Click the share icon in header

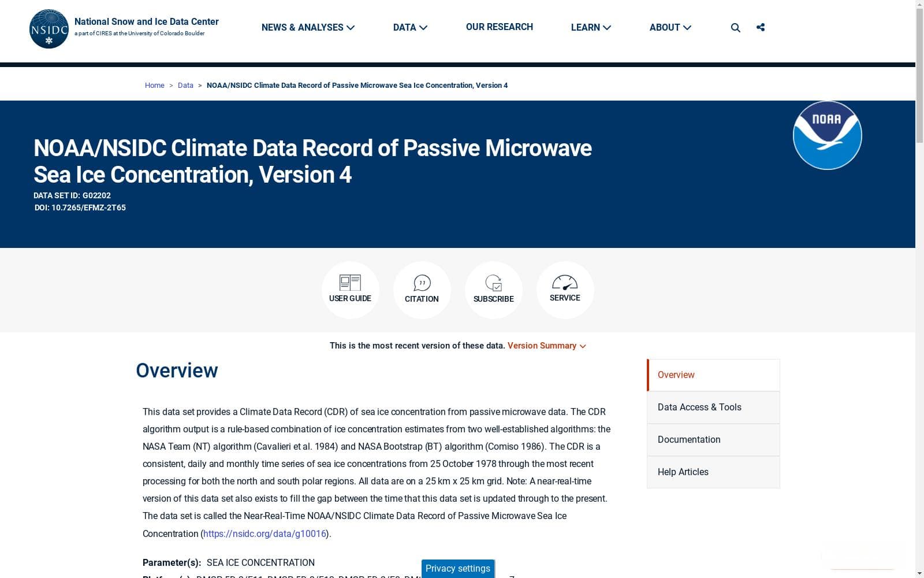pyautogui.click(x=761, y=27)
